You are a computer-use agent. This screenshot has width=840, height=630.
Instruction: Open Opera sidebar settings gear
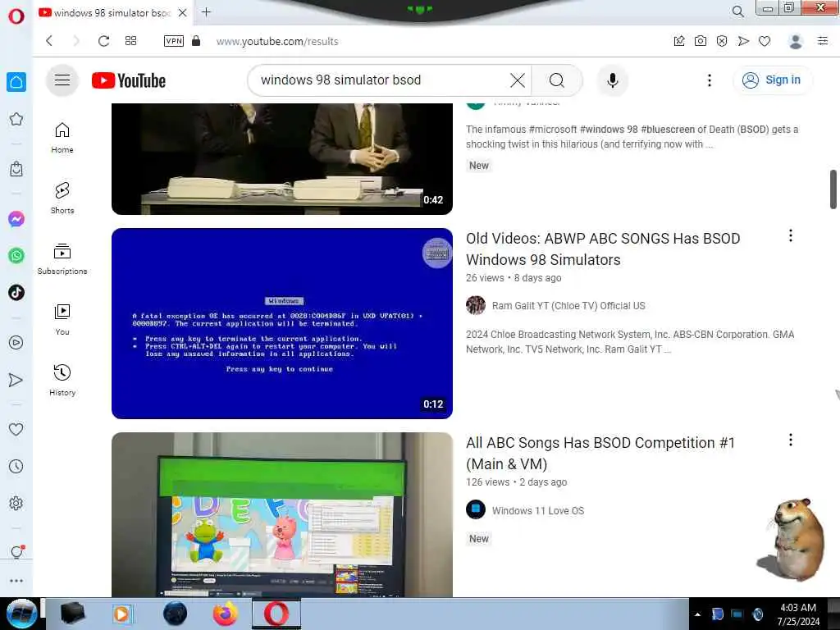[16, 503]
